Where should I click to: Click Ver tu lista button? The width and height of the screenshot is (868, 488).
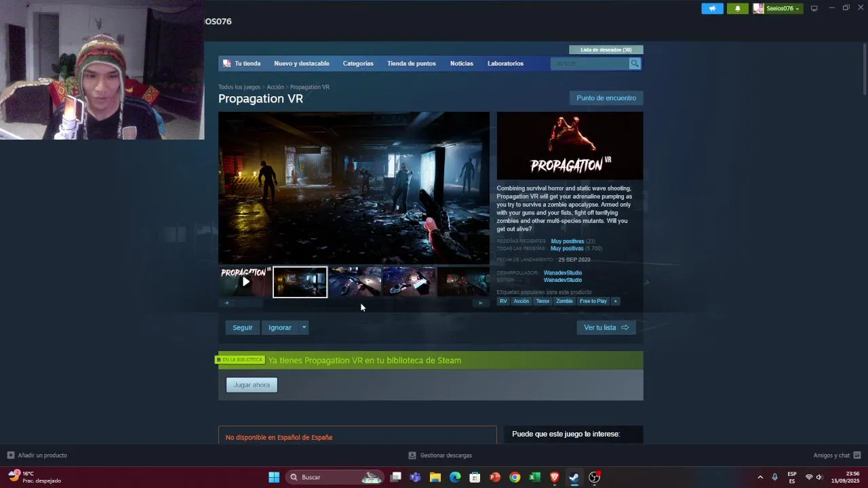(x=606, y=327)
